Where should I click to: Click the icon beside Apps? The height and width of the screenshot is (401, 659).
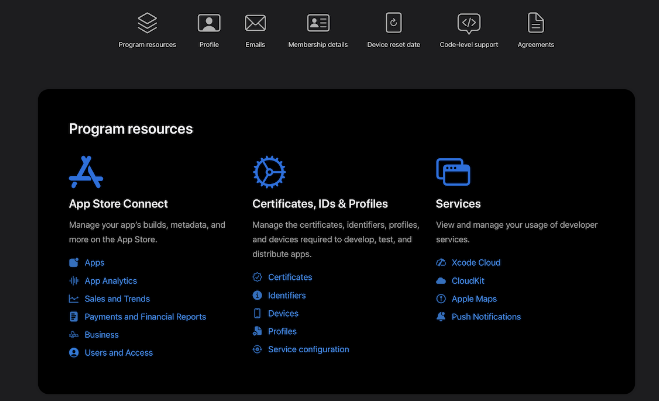pos(74,263)
